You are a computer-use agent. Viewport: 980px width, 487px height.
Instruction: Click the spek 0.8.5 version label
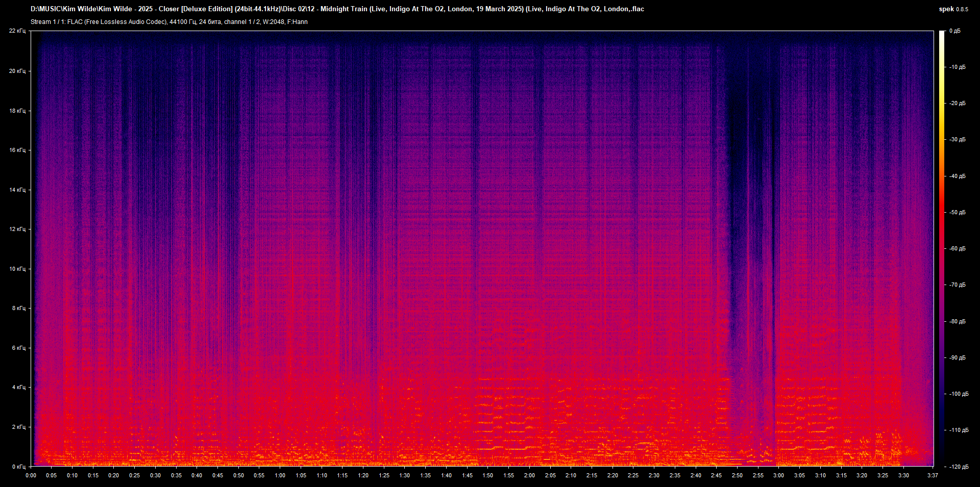point(953,9)
